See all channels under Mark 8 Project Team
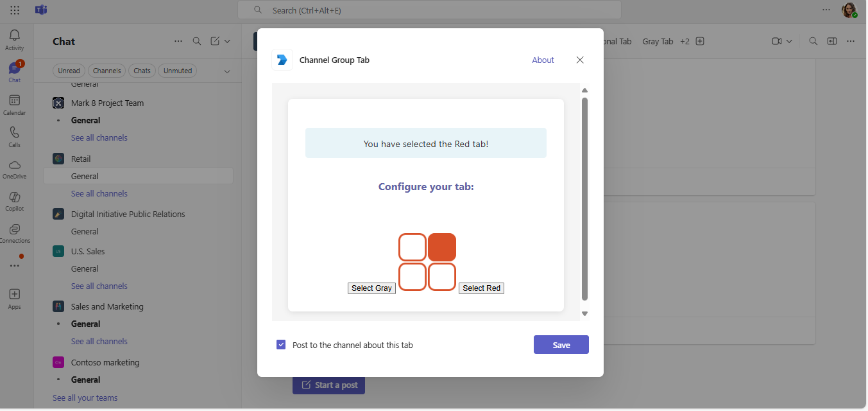 pos(99,137)
